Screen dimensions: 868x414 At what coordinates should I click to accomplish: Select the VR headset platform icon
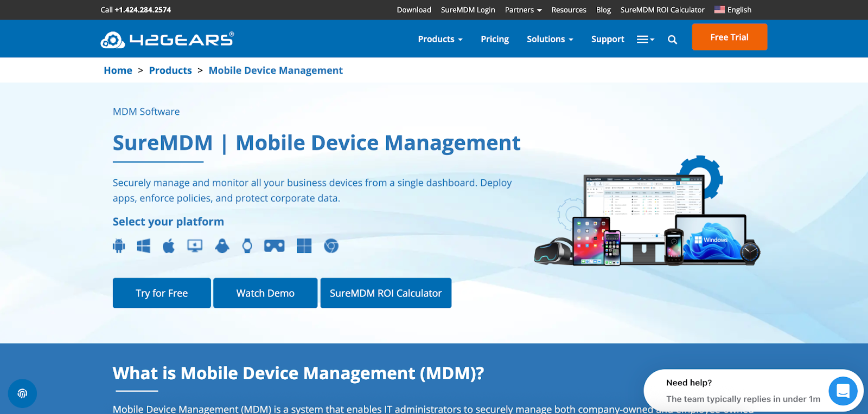pyautogui.click(x=275, y=246)
